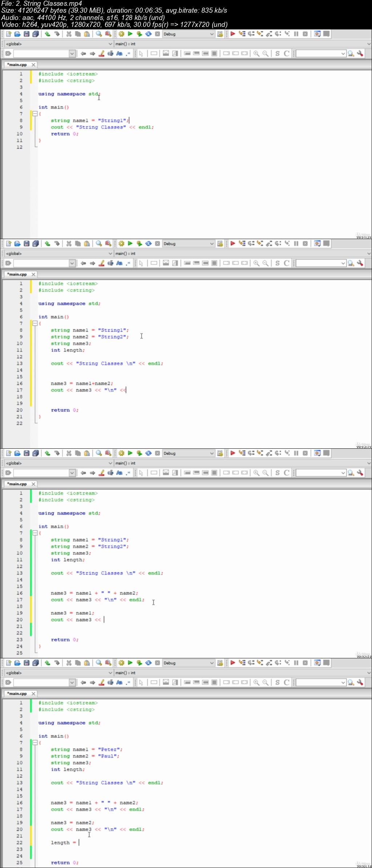Viewport: 372px width, 868px height.
Task: Open 'main() : int' dropdown in frame with only name1 declared
Action: point(243,44)
